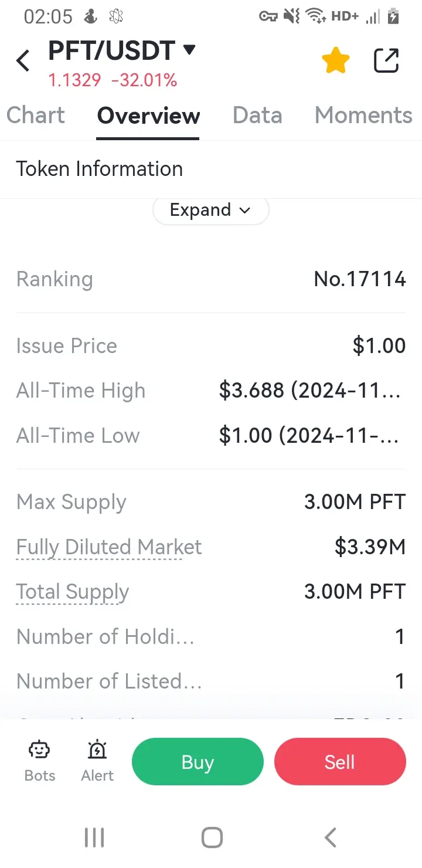This screenshot has height=868, width=422.
Task: Click the chevron next to Expand
Action: pyautogui.click(x=245, y=210)
